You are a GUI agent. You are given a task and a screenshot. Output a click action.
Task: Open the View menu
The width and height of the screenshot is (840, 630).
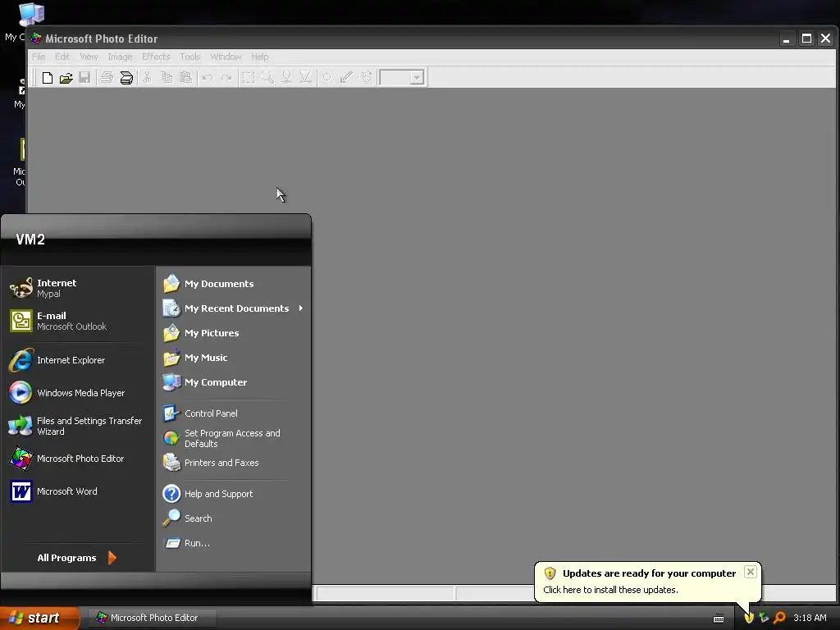89,57
